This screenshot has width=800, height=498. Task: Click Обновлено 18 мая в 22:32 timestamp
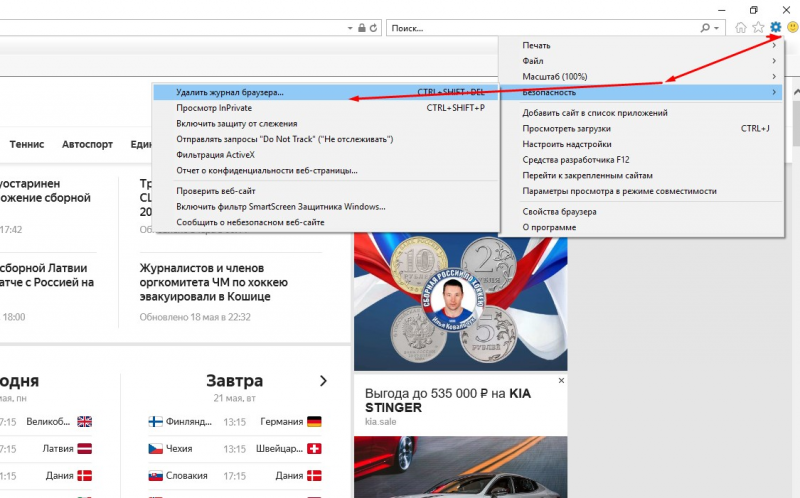tap(195, 317)
